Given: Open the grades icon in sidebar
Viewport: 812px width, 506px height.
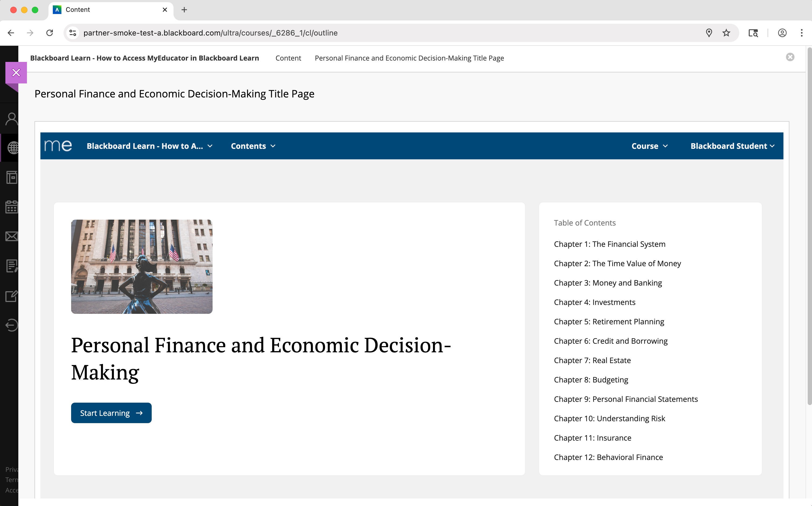Looking at the screenshot, I should tap(12, 266).
